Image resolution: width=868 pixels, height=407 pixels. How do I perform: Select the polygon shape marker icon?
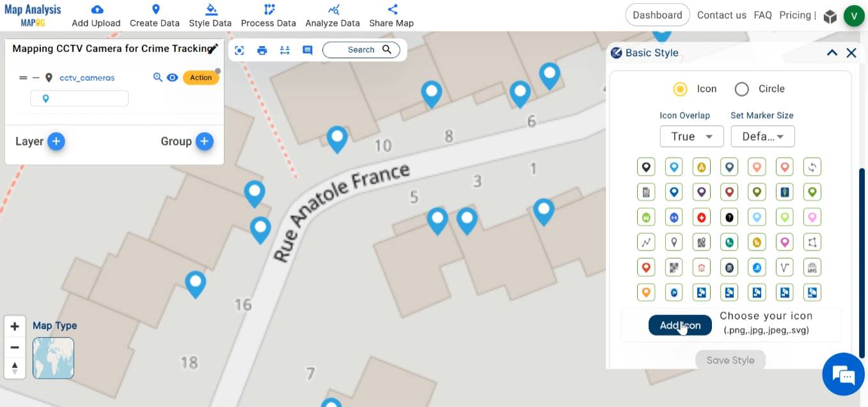click(x=812, y=242)
